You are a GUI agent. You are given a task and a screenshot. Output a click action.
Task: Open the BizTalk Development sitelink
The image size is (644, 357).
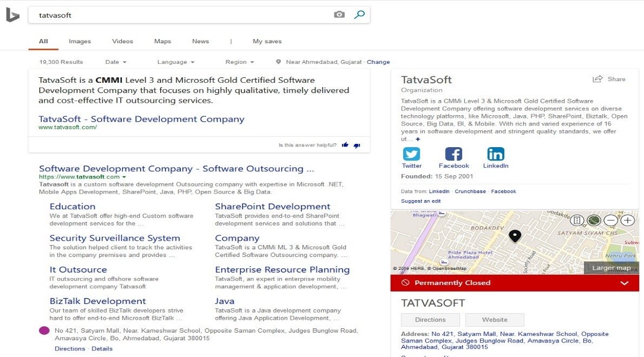(x=98, y=301)
